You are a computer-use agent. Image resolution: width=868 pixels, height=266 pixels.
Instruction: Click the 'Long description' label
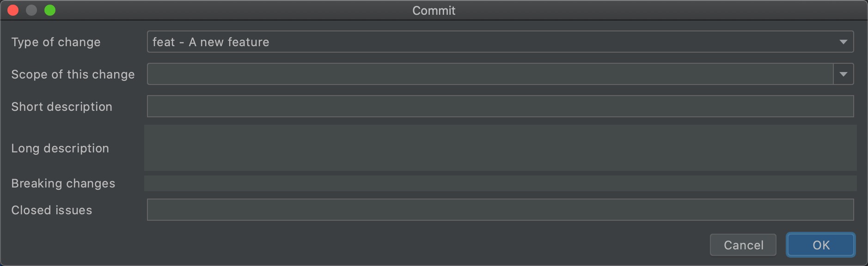(60, 148)
